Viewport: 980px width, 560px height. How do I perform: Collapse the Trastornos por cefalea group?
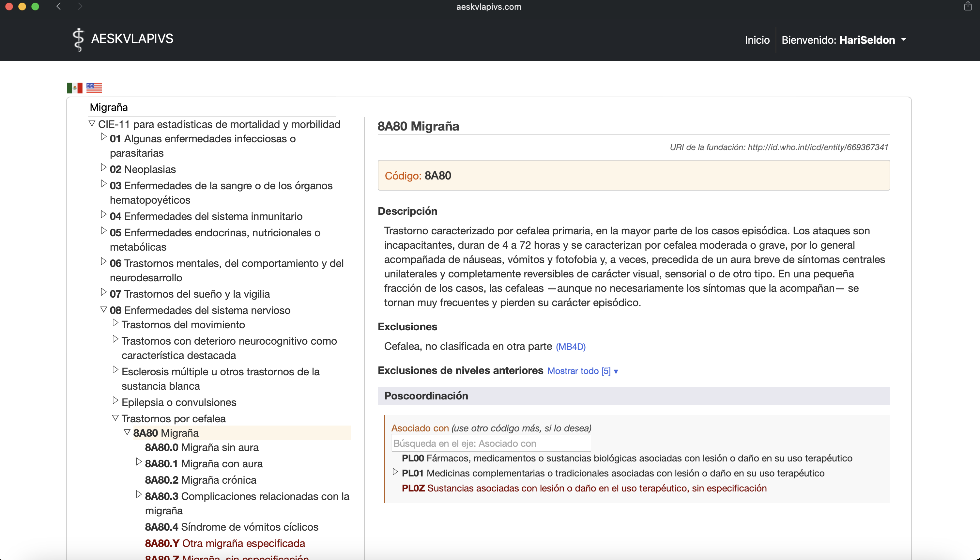pyautogui.click(x=115, y=417)
